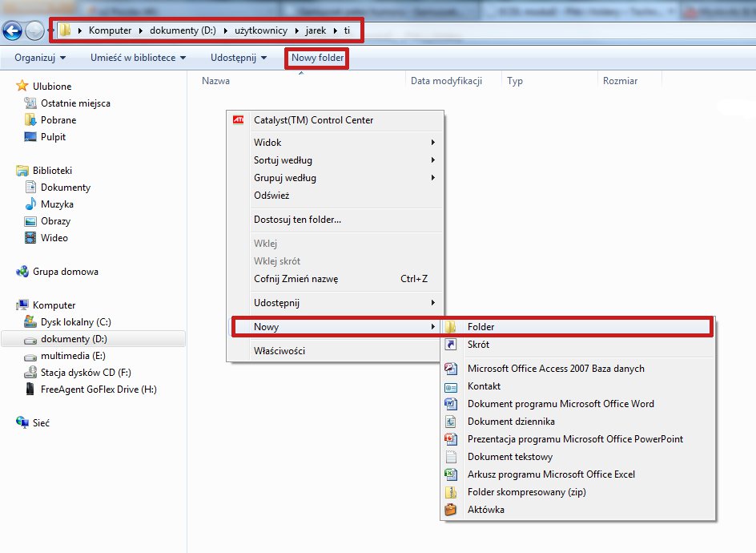Screen dimensions: 756x553
Task: Click the zip folder icon in submenu
Action: tap(450, 492)
